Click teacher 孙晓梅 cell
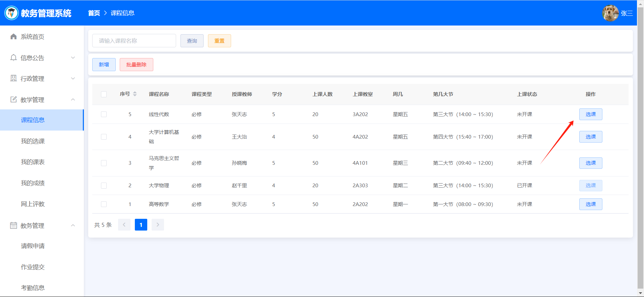The image size is (644, 297). click(x=239, y=163)
